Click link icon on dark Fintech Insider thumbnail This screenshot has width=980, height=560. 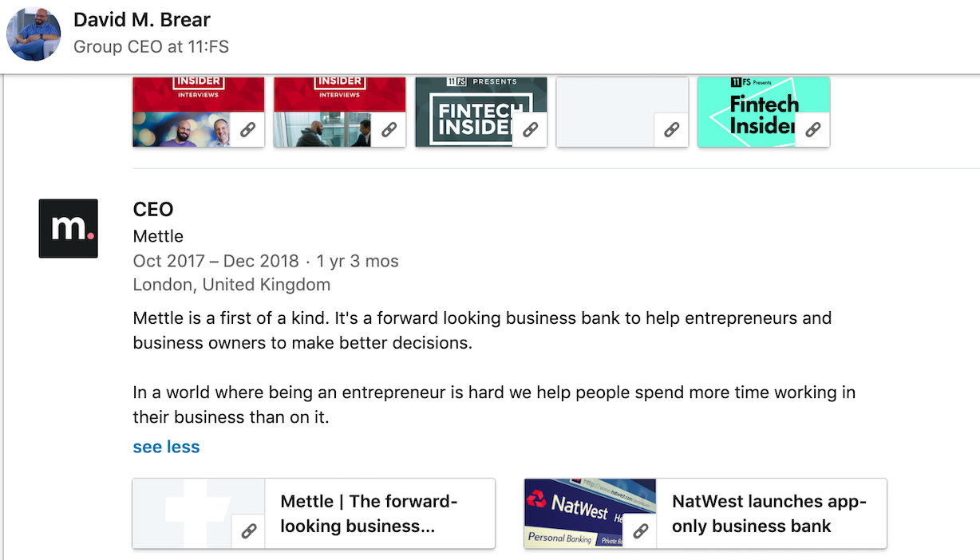530,130
